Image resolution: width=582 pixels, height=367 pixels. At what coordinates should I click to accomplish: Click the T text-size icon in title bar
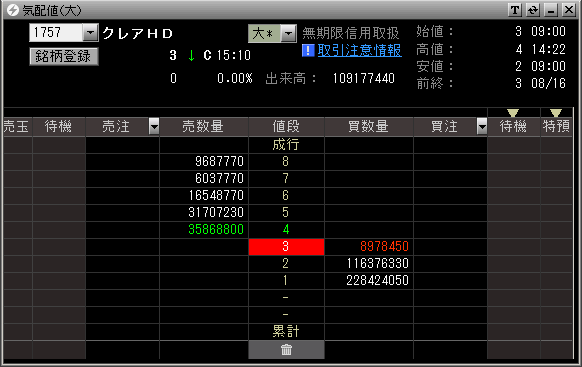[x=515, y=10]
